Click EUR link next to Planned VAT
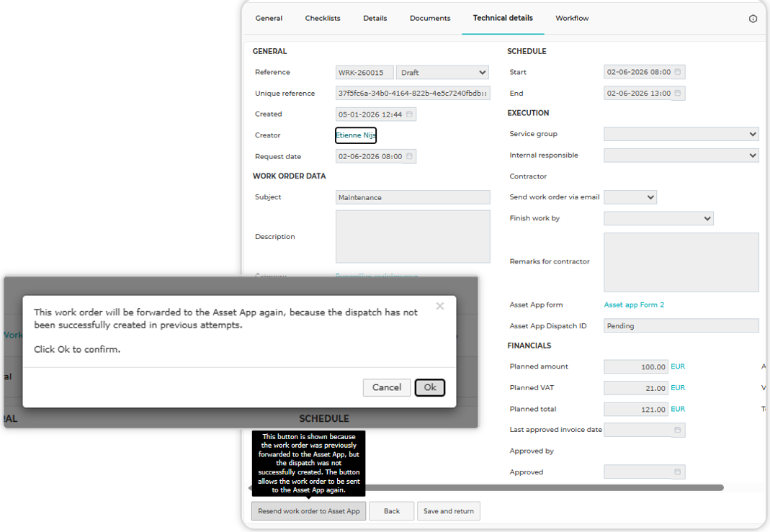 678,388
